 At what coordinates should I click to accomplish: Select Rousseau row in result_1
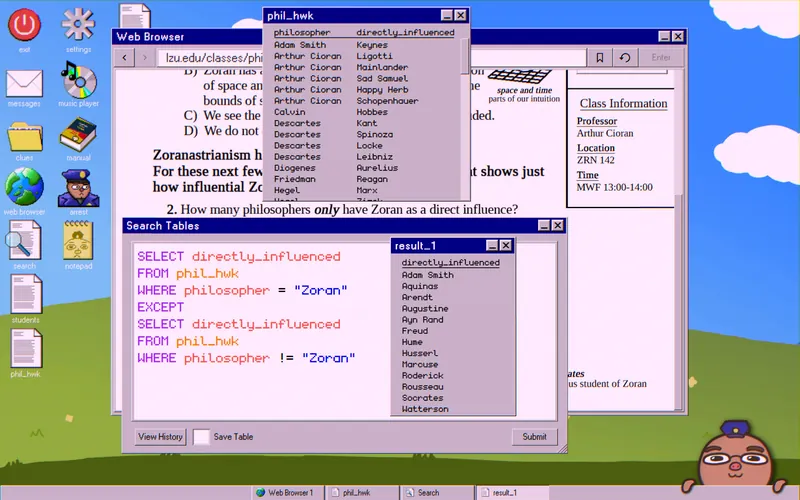tap(422, 387)
